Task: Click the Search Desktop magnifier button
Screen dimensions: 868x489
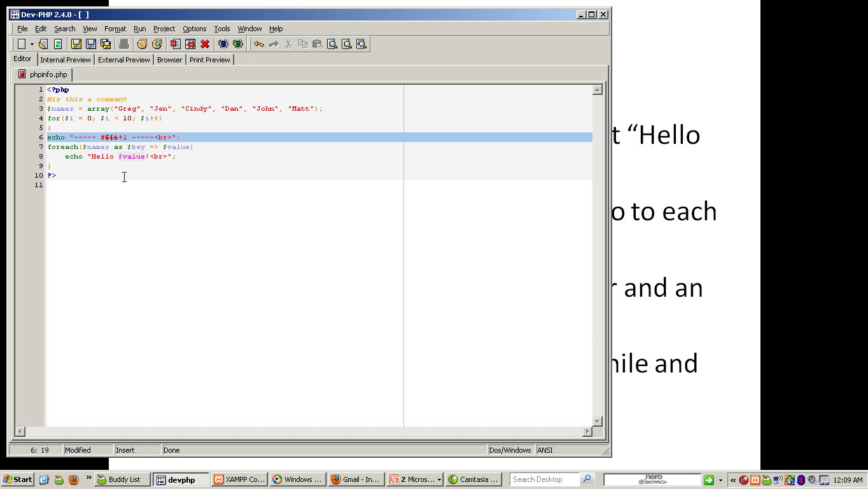Action: point(587,479)
